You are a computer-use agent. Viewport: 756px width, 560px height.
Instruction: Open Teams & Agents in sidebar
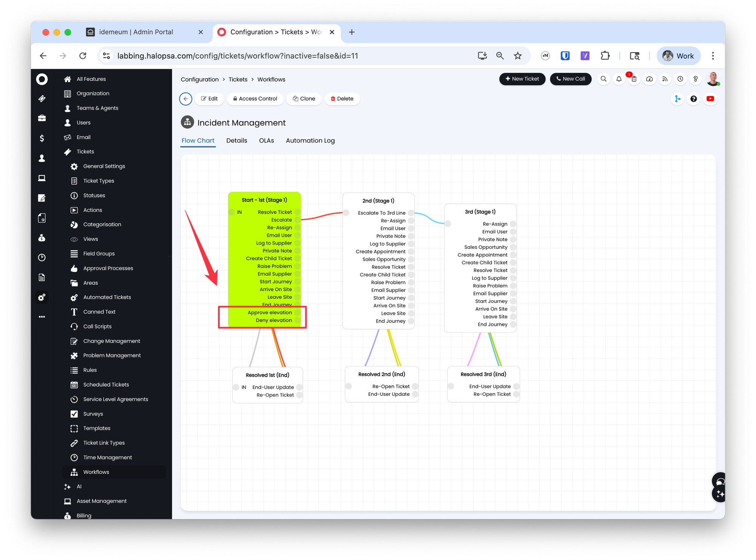pyautogui.click(x=98, y=108)
